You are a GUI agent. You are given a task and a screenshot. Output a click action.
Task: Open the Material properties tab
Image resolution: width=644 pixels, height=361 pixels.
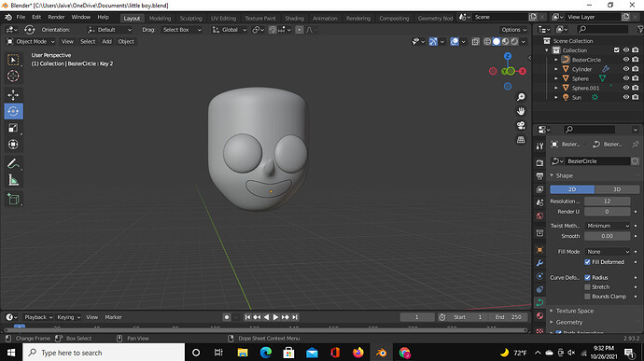click(539, 315)
